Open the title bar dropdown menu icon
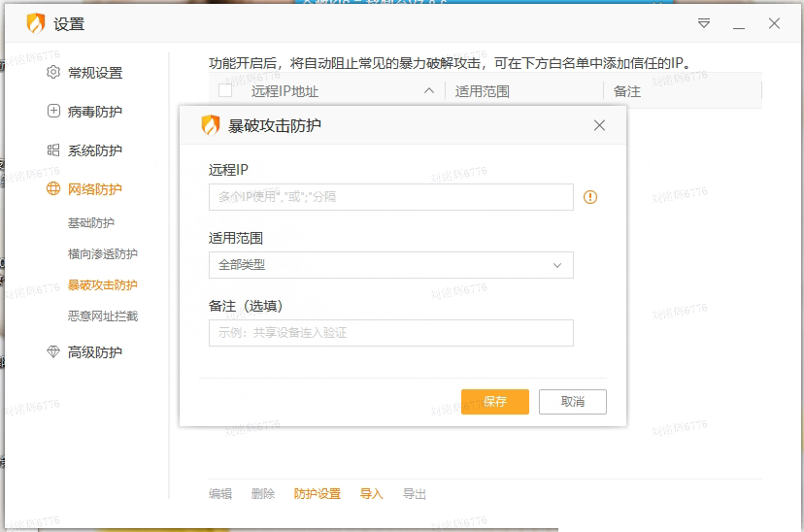The image size is (804, 532). click(x=704, y=23)
